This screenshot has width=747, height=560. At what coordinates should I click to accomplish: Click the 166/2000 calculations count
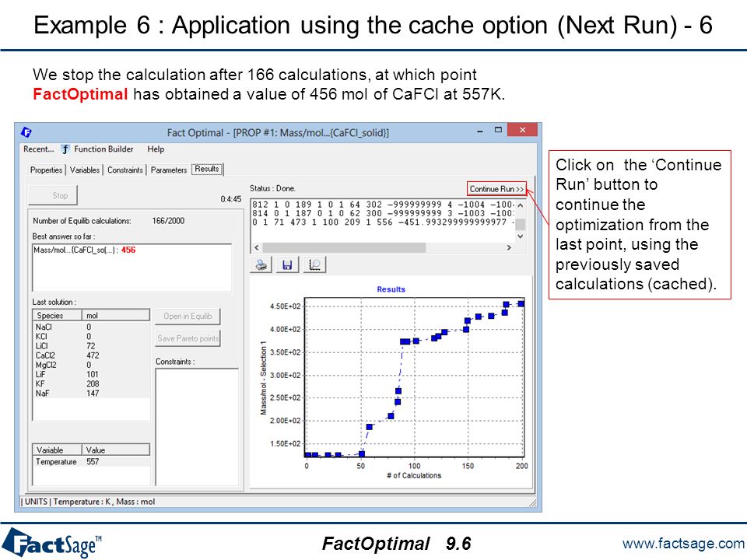click(168, 221)
